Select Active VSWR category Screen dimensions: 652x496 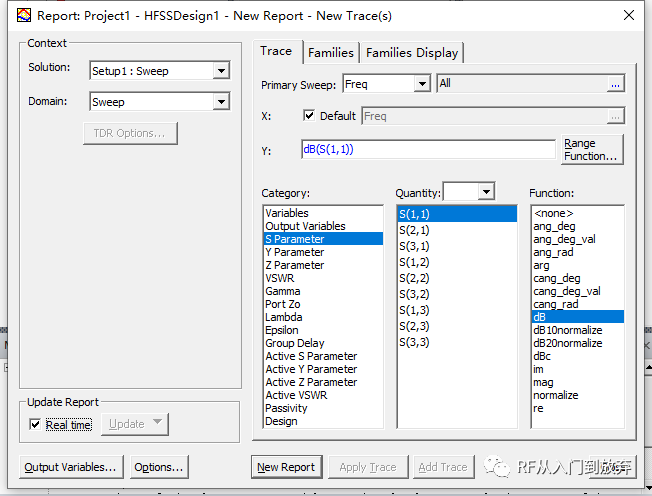324,395
